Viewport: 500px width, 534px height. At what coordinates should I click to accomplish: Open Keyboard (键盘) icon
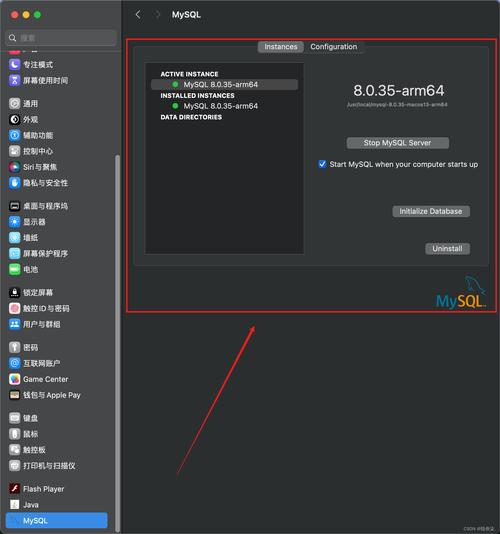point(14,418)
